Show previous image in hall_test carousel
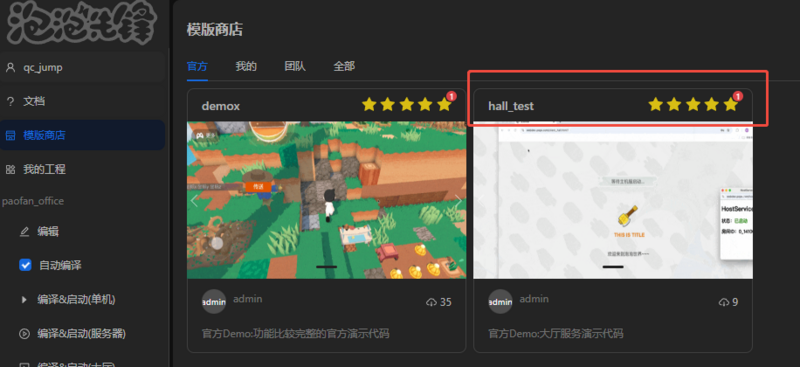Screen dimensions: 800x367 coord(481,201)
